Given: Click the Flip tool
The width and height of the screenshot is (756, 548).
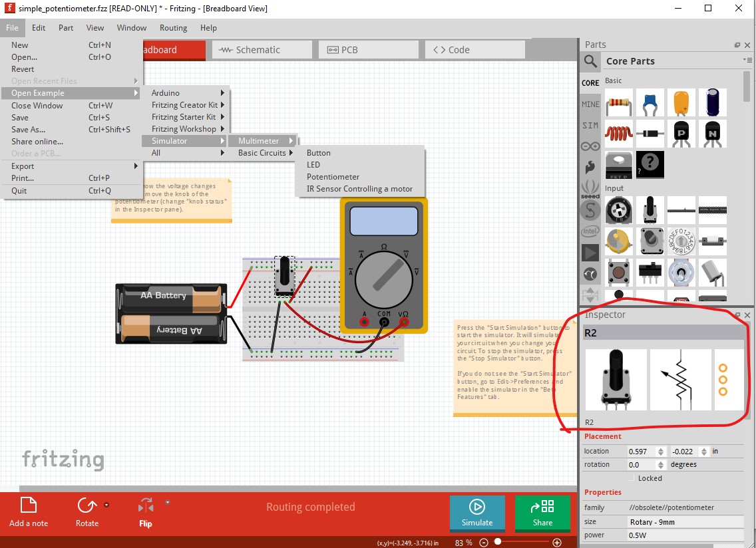Looking at the screenshot, I should [146, 512].
